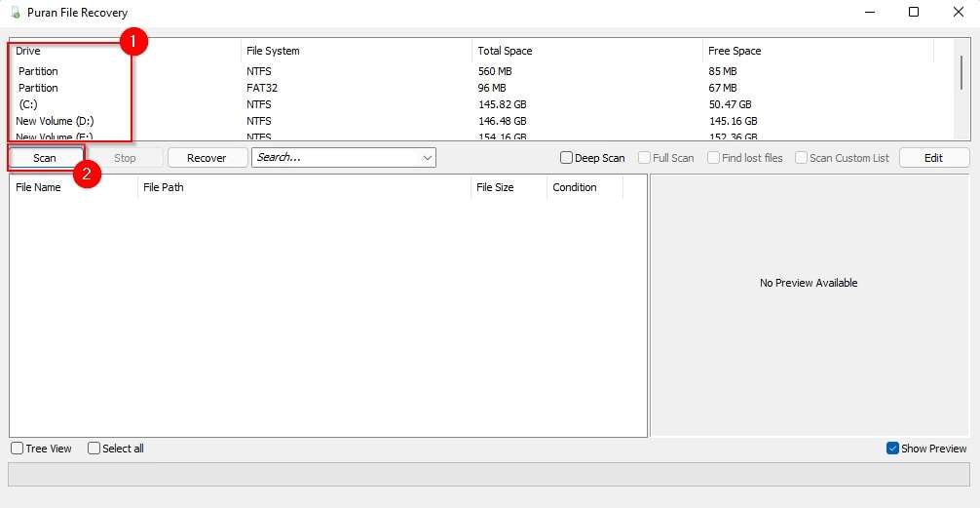Toggle the Scan Custom List checkbox
The image size is (980, 508).
click(842, 158)
